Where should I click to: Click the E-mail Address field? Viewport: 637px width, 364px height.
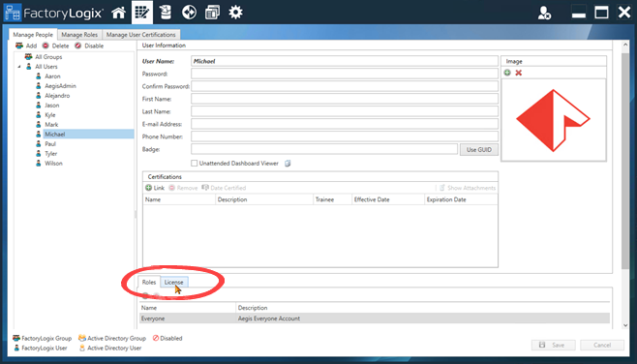pos(345,124)
